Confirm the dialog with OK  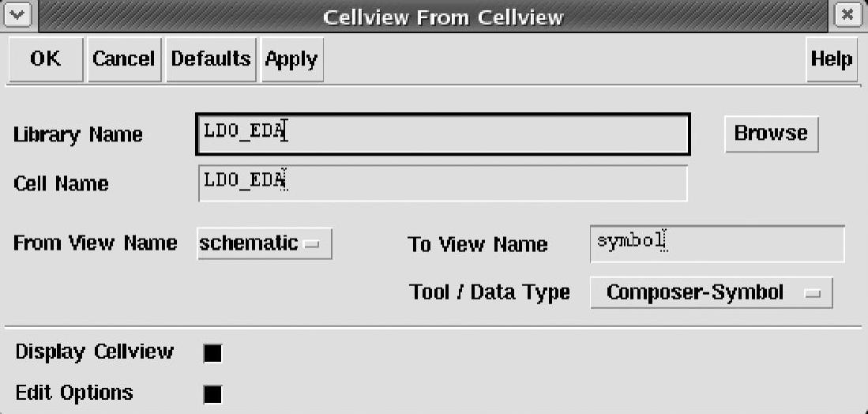(x=45, y=59)
